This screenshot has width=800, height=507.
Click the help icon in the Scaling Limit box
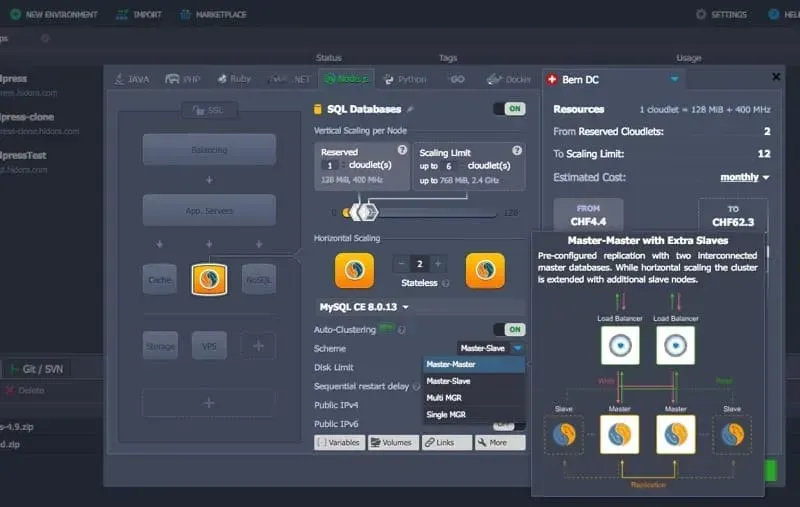516,150
